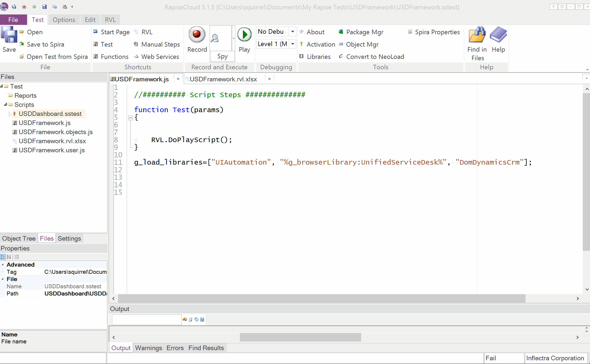Open Spira Properties

[x=437, y=32]
